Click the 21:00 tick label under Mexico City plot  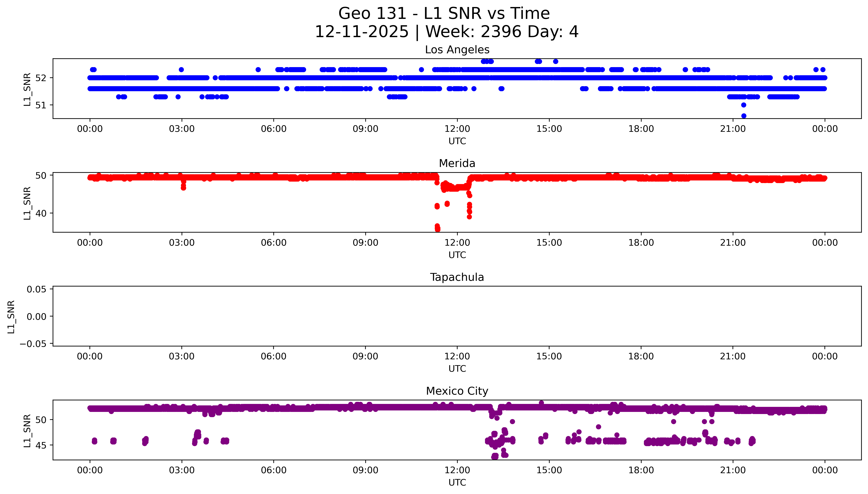coord(733,470)
